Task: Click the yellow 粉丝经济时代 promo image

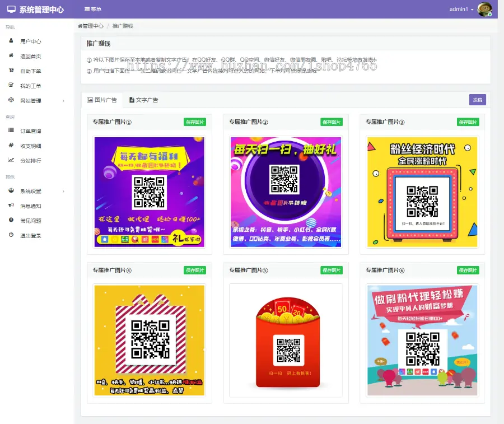Action: (x=422, y=192)
